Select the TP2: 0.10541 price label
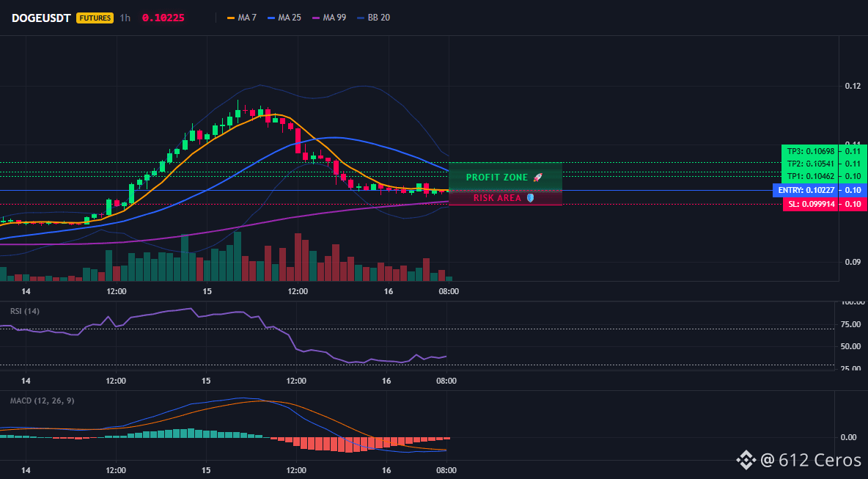Screen dimensions: 868x479 point(810,164)
